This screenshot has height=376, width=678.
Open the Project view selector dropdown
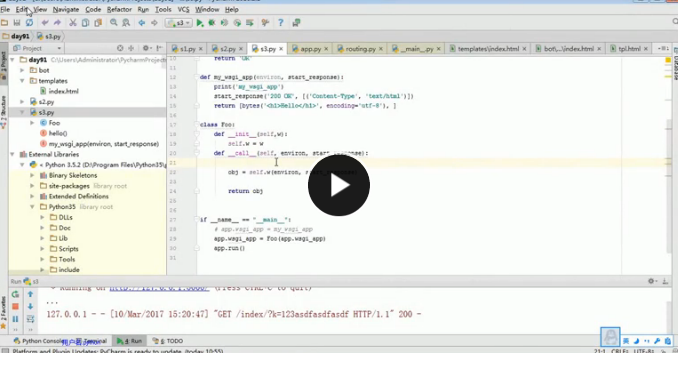(37, 48)
